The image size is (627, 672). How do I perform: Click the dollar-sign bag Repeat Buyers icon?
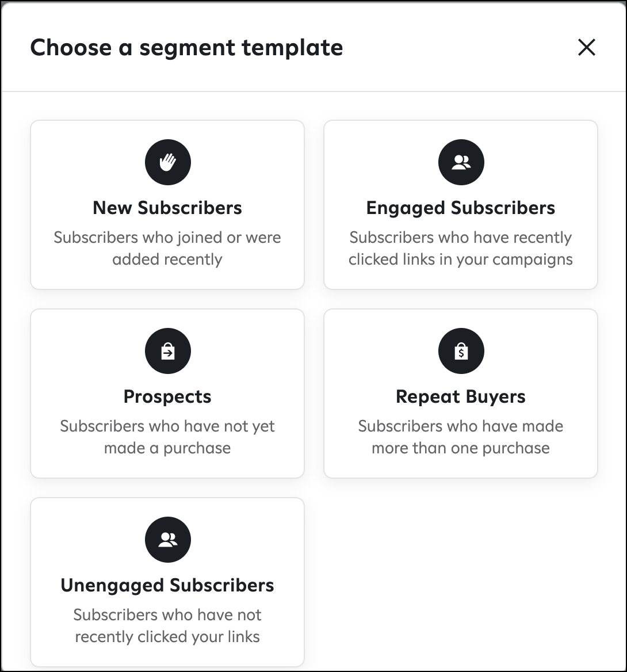[x=461, y=351]
